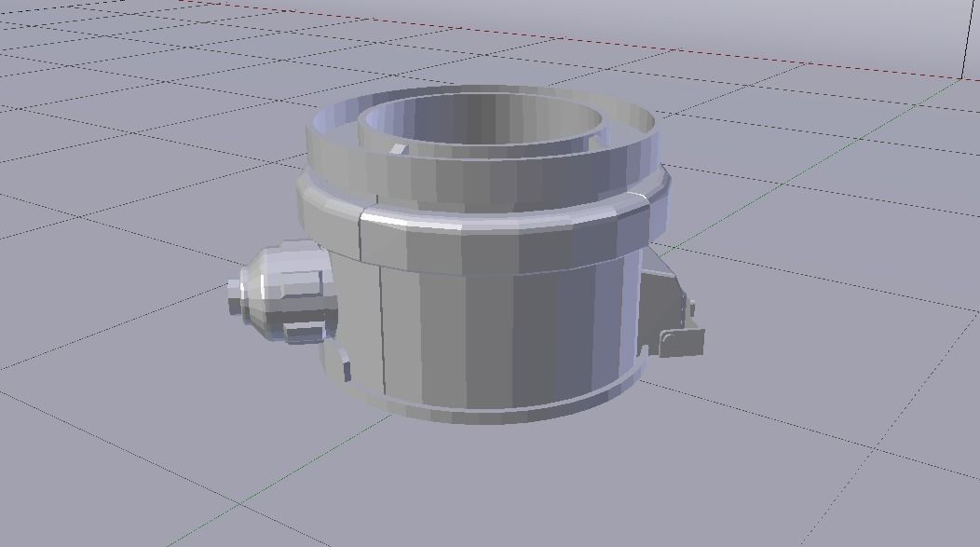Select the inner ring at the model's top opening

[484, 120]
